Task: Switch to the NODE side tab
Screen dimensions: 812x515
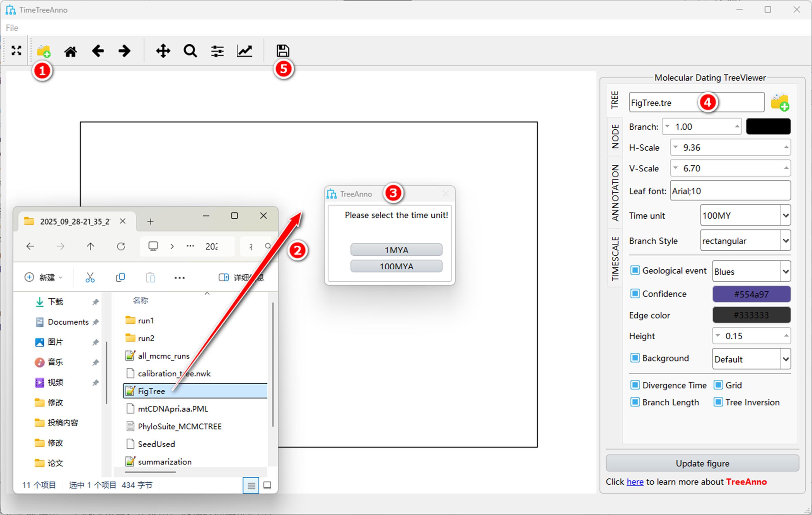Action: coord(615,136)
